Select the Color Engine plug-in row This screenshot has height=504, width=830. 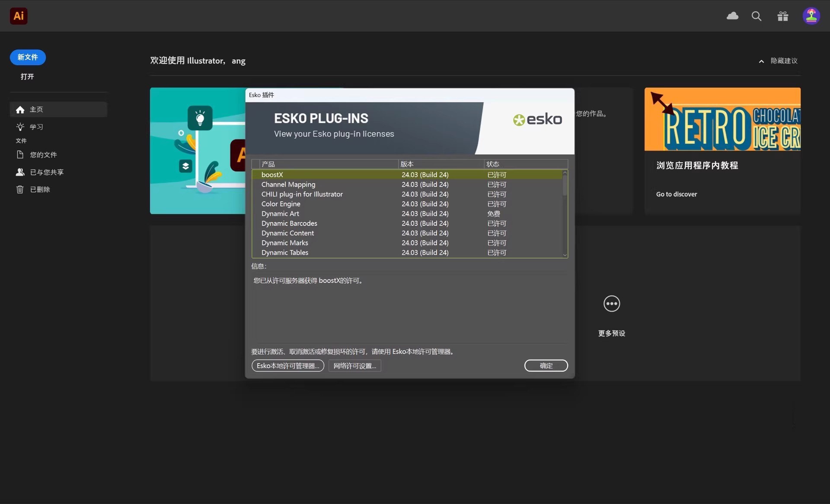click(407, 204)
